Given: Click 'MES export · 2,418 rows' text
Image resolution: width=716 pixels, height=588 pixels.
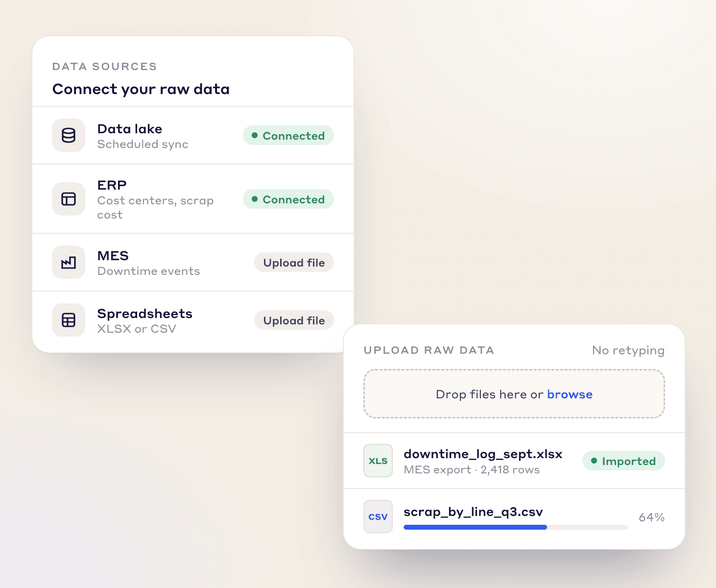Looking at the screenshot, I should [x=472, y=470].
